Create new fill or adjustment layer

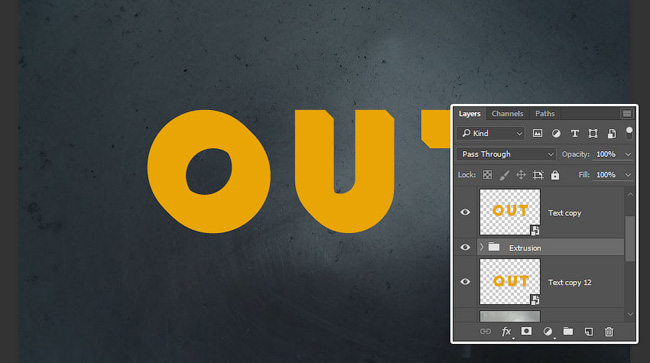coord(548,332)
